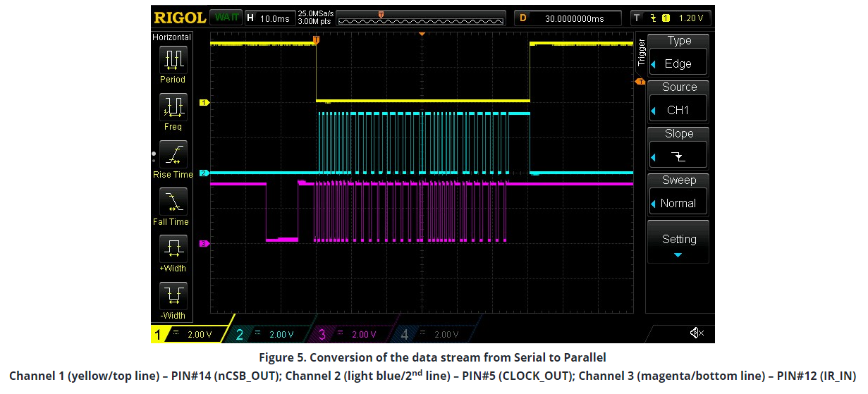Expand the trigger Setting submenu
Image resolution: width=868 pixels, height=394 pixels.
tap(678, 242)
